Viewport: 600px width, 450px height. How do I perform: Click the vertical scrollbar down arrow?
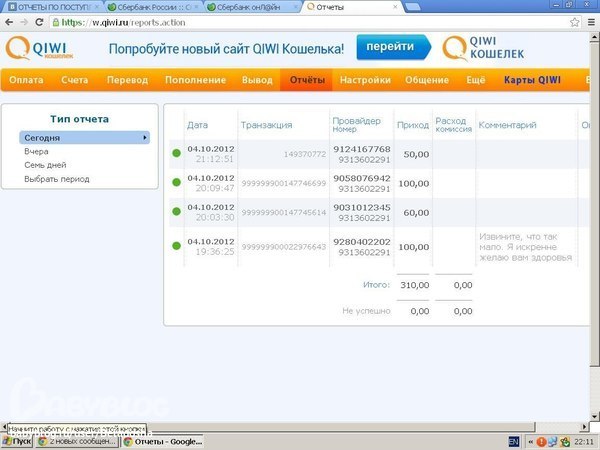pyautogui.click(x=594, y=416)
